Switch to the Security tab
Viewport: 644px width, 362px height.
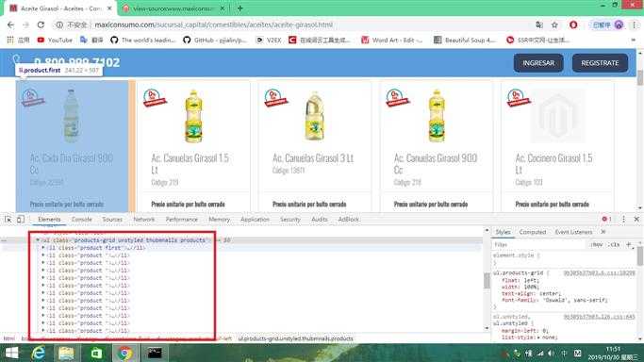pyautogui.click(x=290, y=219)
